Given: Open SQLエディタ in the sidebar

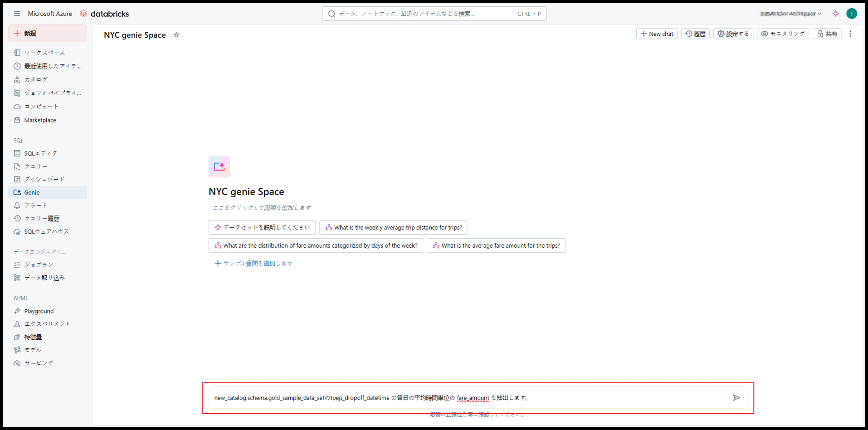Looking at the screenshot, I should [48, 153].
